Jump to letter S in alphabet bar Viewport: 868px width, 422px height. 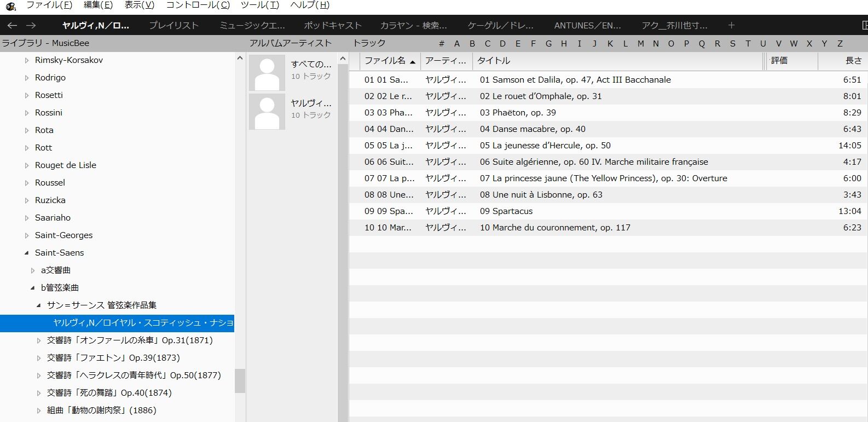click(732, 44)
